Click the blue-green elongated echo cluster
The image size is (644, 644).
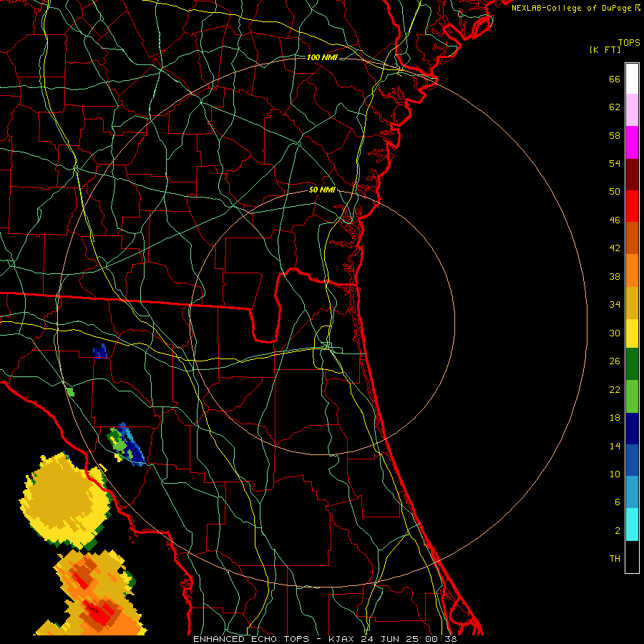pyautogui.click(x=125, y=444)
